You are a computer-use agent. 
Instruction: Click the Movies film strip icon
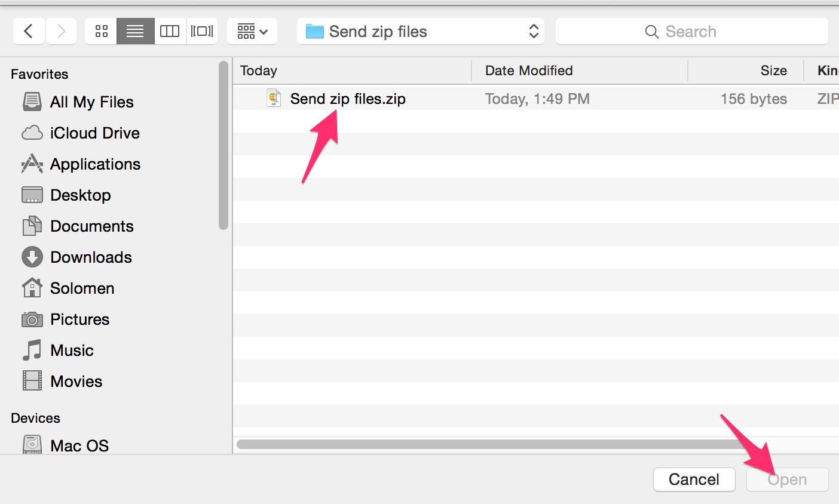(32, 380)
